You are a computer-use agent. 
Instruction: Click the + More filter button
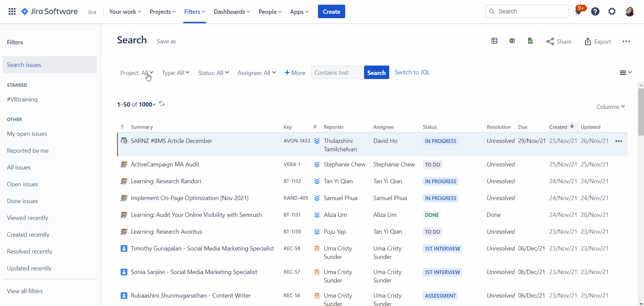point(295,73)
